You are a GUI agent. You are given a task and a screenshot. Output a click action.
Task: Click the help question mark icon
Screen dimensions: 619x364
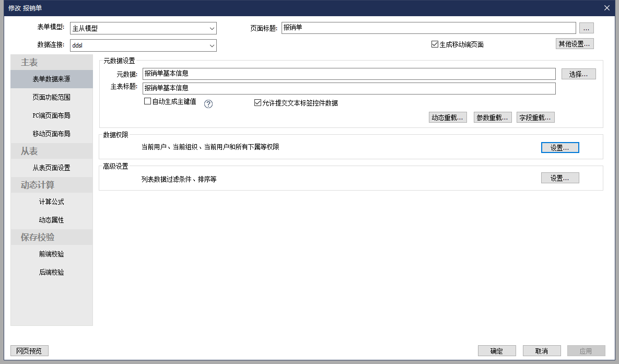coord(208,103)
